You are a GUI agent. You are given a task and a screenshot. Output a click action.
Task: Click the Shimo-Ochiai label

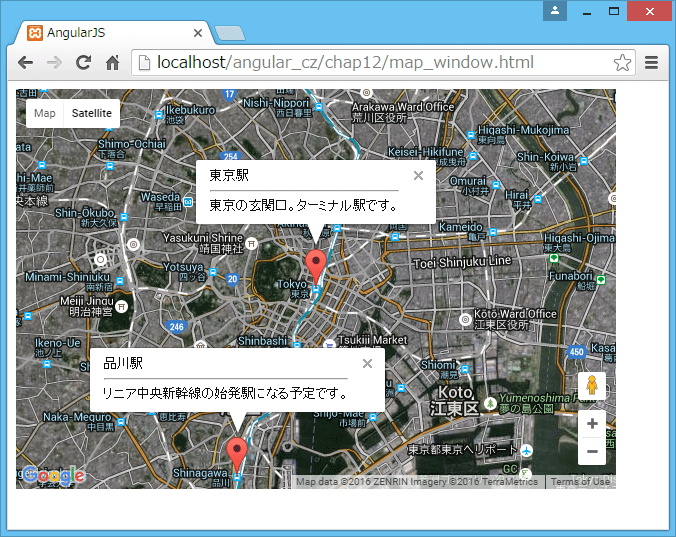pos(131,144)
